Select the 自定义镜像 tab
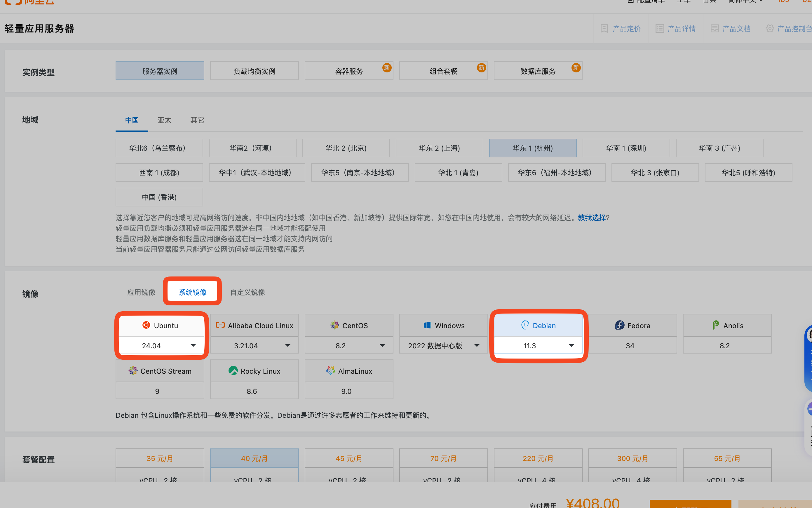The height and width of the screenshot is (508, 812). click(248, 292)
